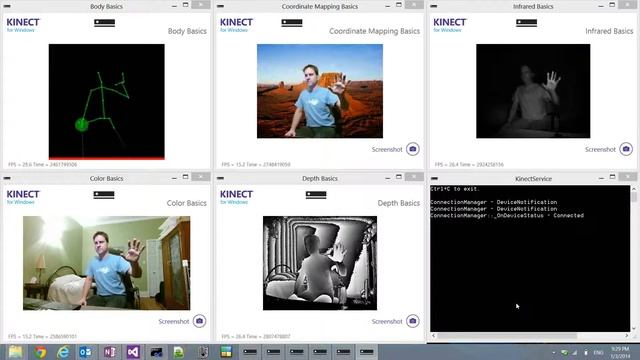Screen dimensions: 640x360
Task: Open the Infrared Basics system menu icon
Action: tap(434, 6)
